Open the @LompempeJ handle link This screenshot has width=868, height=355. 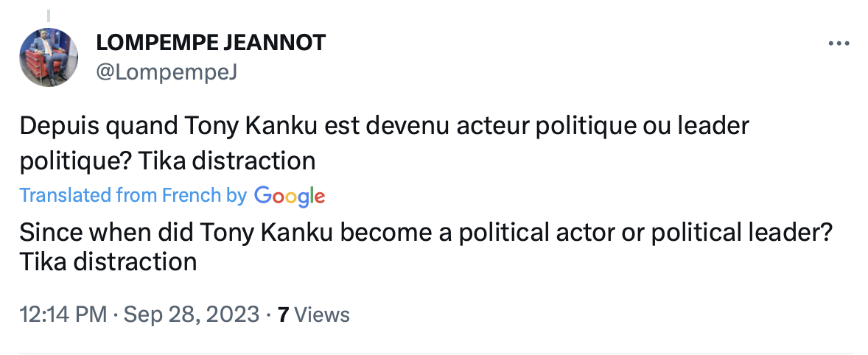tap(167, 72)
